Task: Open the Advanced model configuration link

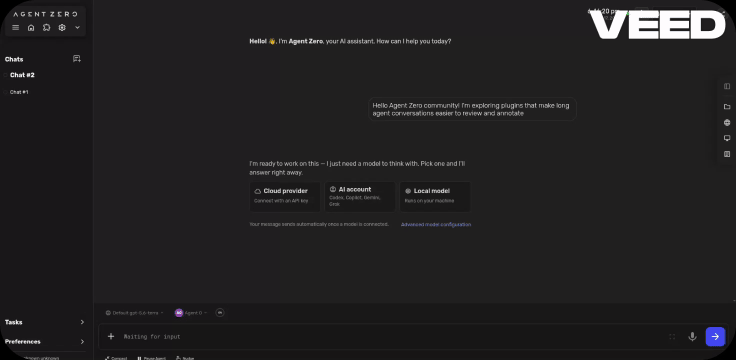Action: (x=436, y=224)
